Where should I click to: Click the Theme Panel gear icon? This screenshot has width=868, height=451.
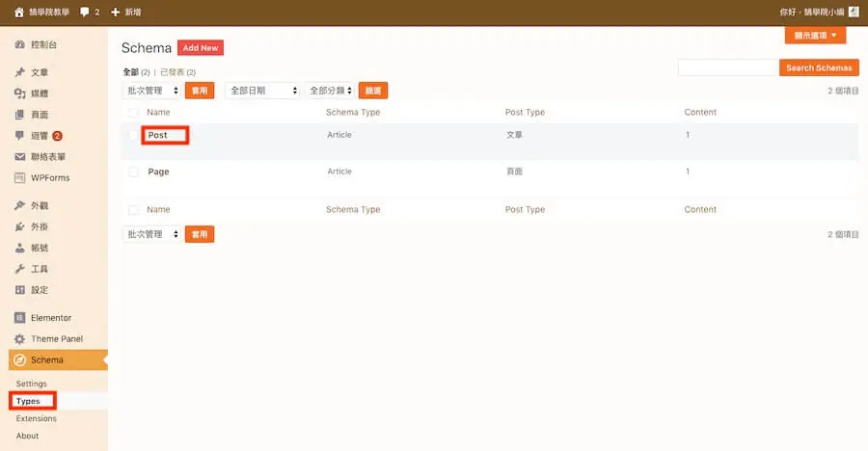point(20,338)
